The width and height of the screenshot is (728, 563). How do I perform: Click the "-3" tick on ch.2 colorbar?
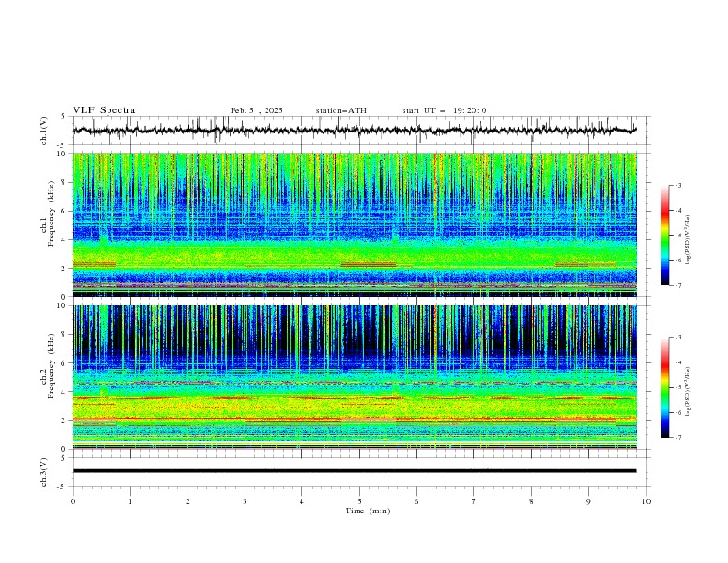pyautogui.click(x=677, y=338)
